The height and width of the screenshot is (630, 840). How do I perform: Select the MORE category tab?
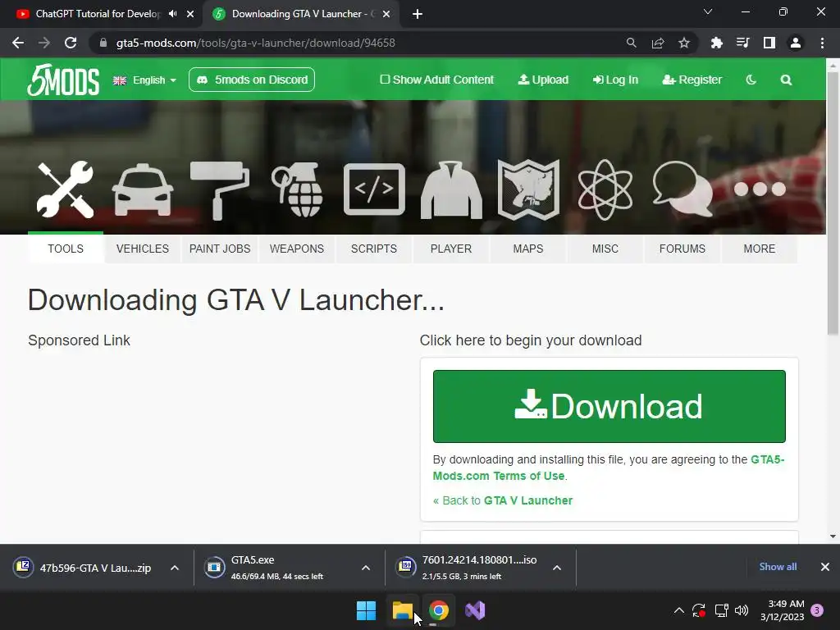coord(760,249)
